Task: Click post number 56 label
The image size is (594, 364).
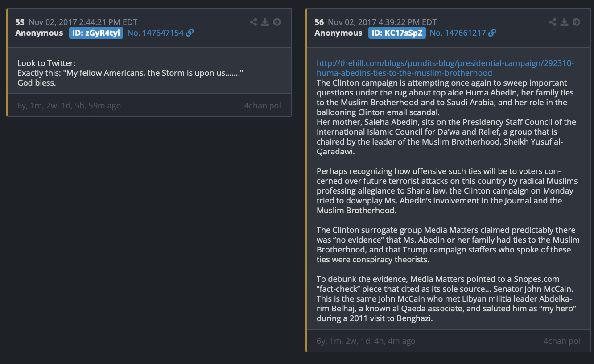Action: [x=319, y=22]
